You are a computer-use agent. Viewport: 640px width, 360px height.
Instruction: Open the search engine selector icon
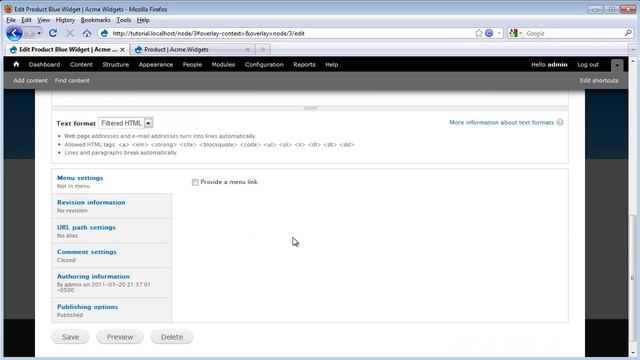click(x=515, y=33)
